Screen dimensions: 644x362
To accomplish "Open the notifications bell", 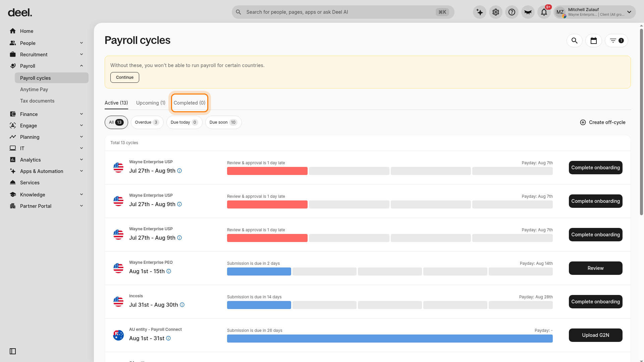I will [544, 12].
